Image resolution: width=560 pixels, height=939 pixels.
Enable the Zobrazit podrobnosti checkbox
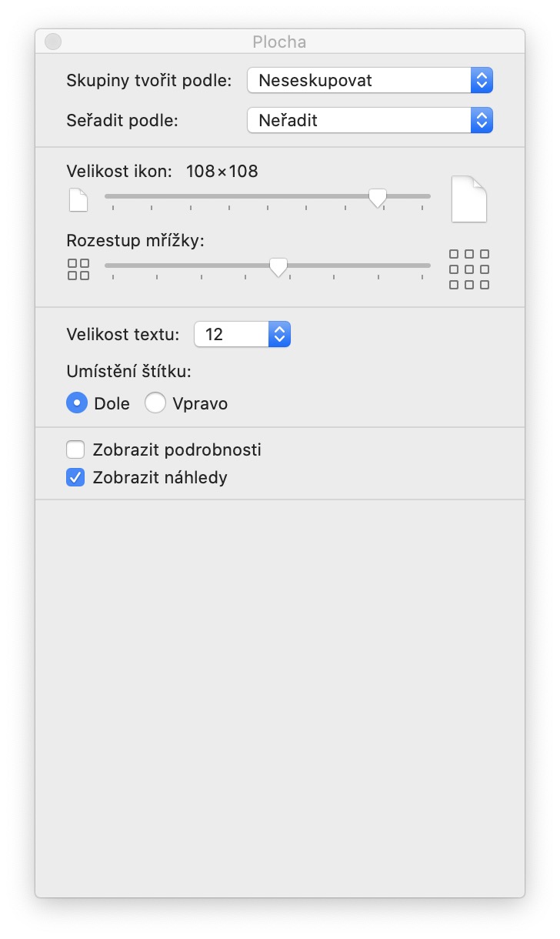click(x=75, y=449)
